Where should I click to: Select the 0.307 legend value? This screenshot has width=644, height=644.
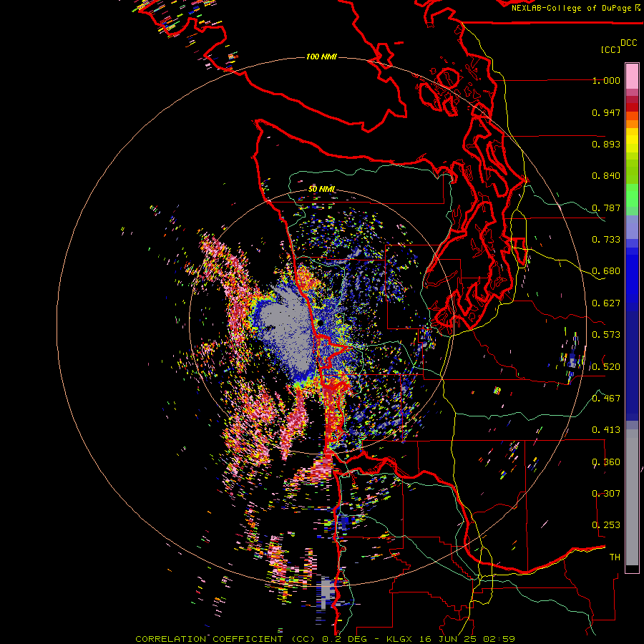606,494
